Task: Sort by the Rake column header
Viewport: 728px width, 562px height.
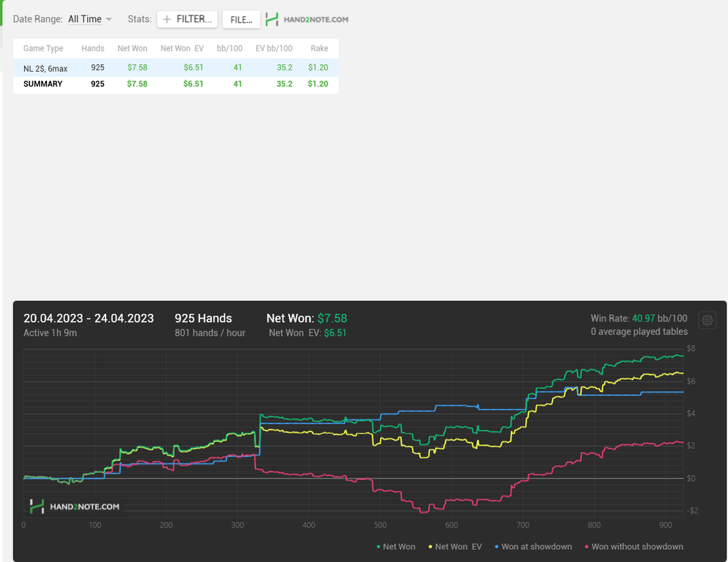Action: coord(320,48)
